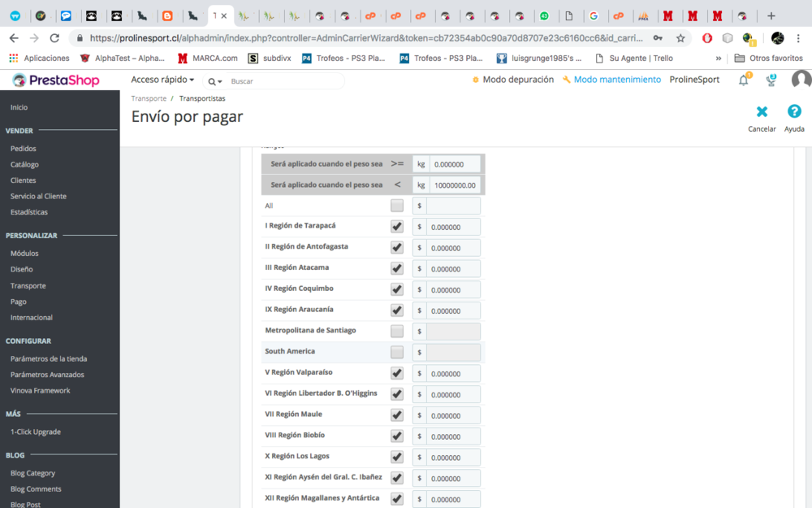This screenshot has height=508, width=812.
Task: Open the user avatar profile menu
Action: pos(801,80)
